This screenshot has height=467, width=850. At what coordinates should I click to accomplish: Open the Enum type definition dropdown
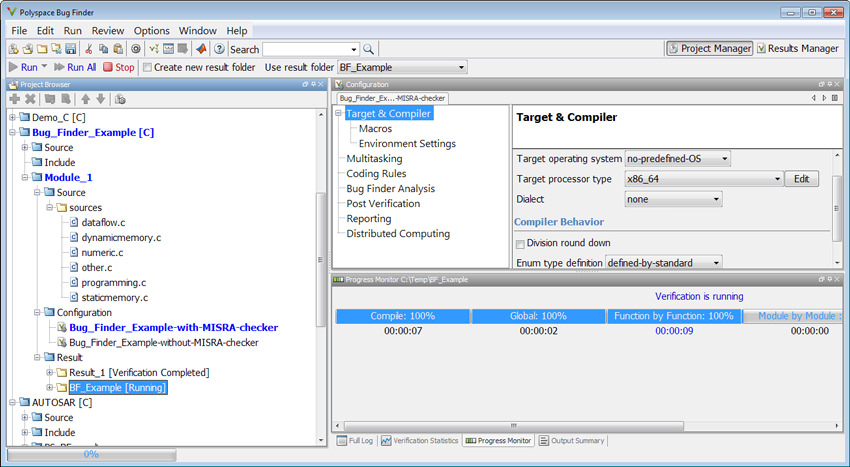(x=716, y=263)
